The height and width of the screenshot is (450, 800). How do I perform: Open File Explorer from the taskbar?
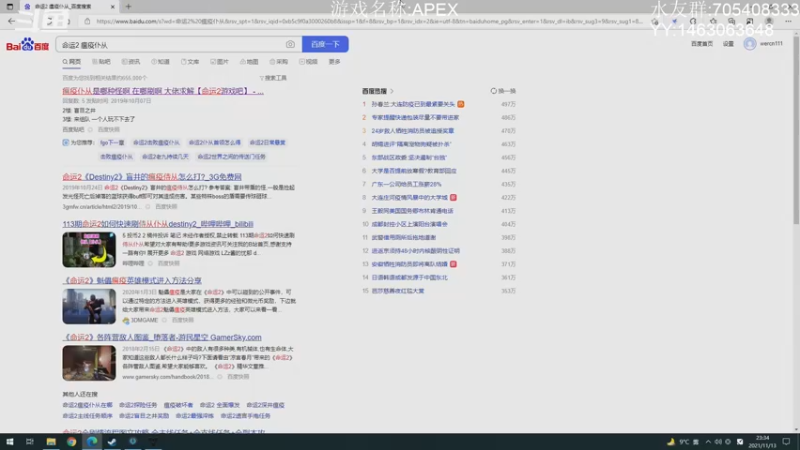click(x=51, y=441)
